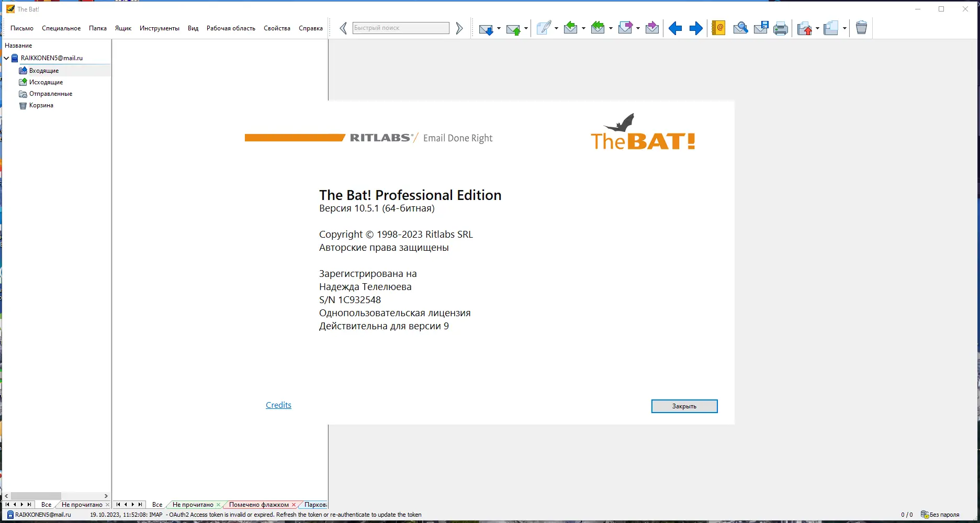Open the Справка menu
The width and height of the screenshot is (980, 523).
tap(311, 28)
